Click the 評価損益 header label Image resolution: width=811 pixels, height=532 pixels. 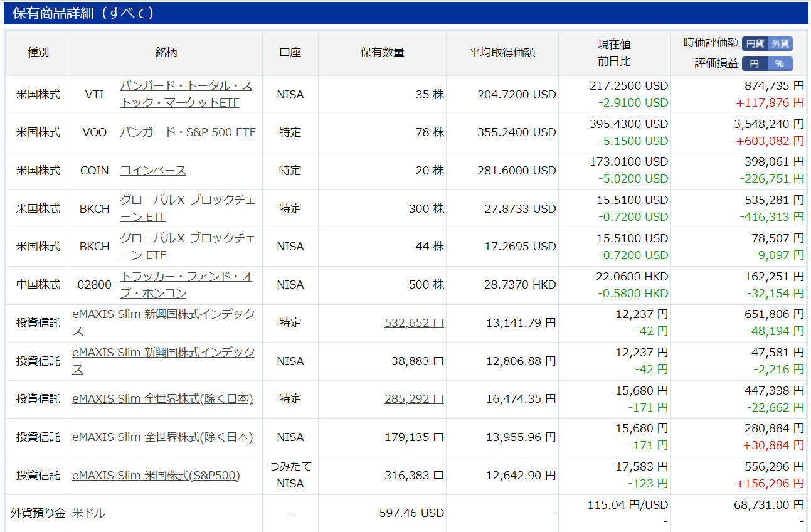(x=717, y=63)
